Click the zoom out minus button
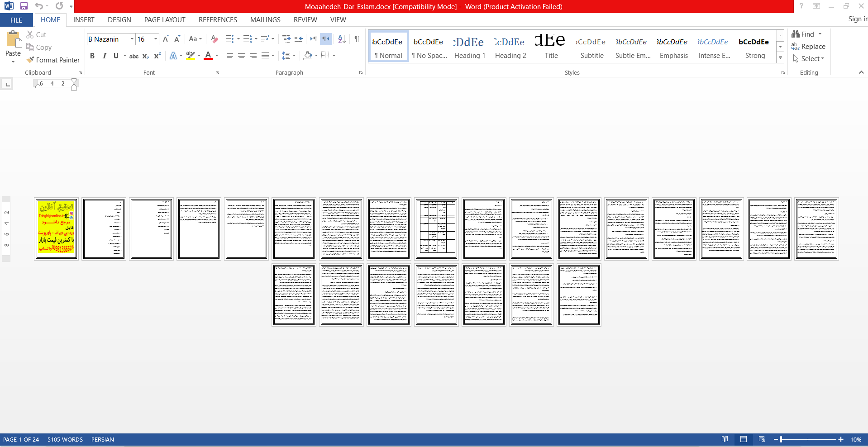The image size is (868, 447). click(776, 439)
